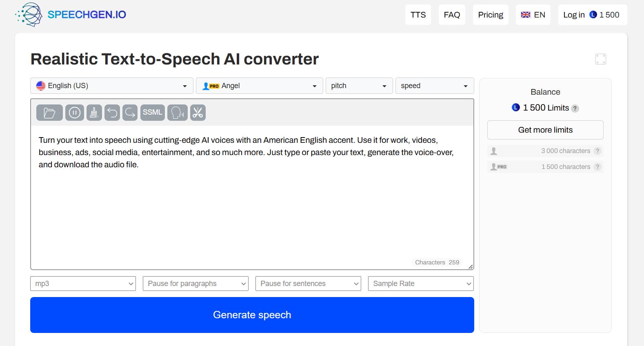Click the help icon beside 3 000 characters
The image size is (644, 346).
click(597, 151)
